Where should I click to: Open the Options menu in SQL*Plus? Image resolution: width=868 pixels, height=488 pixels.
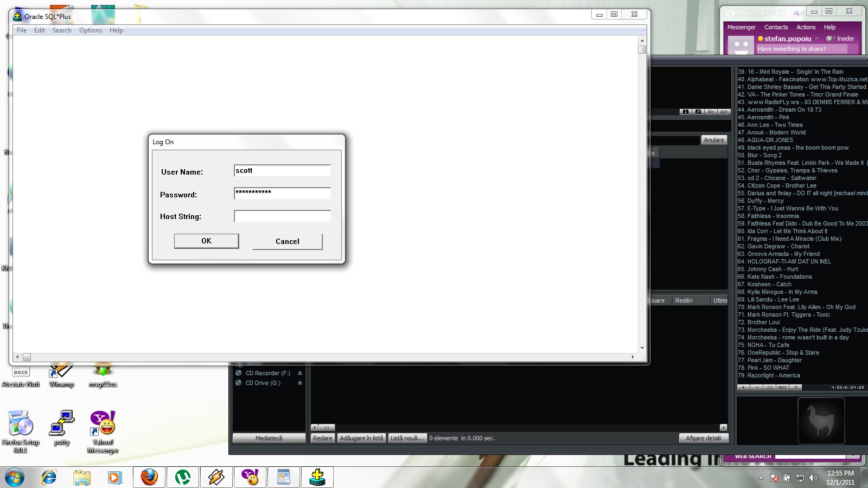pos(90,30)
